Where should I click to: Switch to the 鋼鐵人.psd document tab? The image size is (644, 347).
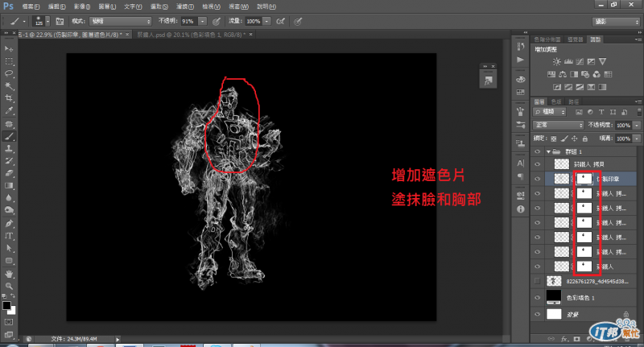(191, 35)
